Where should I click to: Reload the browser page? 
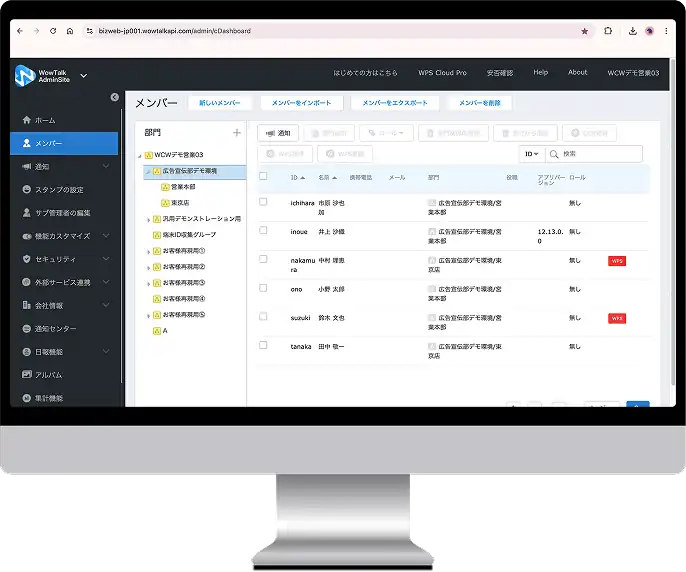[53, 31]
